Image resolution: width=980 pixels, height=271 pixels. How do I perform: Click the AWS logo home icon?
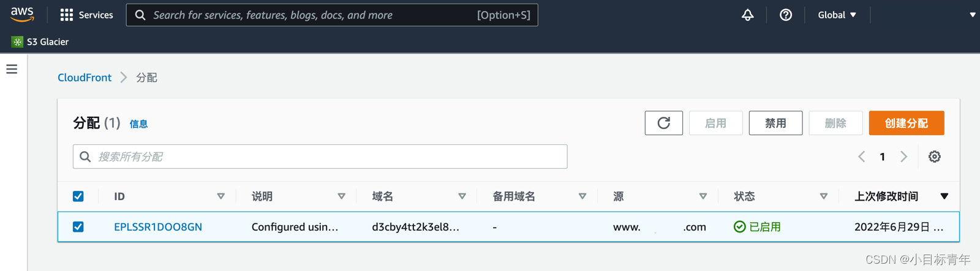pyautogui.click(x=22, y=14)
